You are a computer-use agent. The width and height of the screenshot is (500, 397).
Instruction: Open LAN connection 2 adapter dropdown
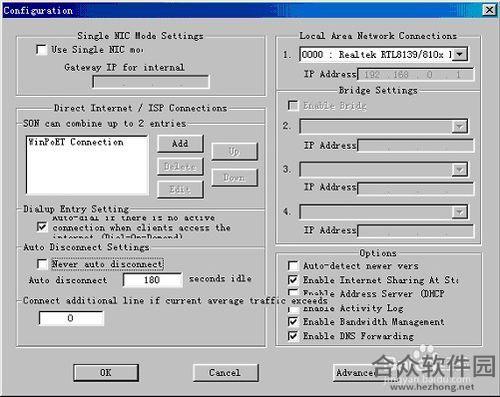pos(460,126)
